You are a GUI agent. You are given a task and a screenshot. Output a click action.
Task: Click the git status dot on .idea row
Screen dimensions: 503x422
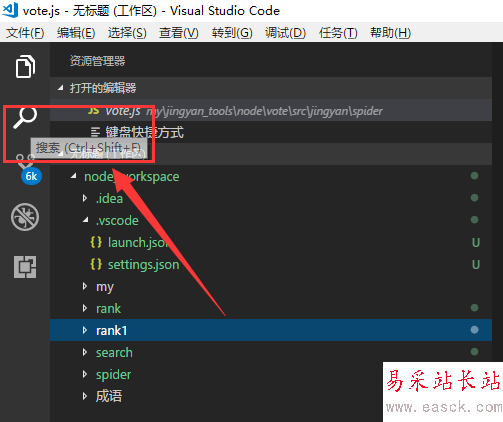[x=474, y=198]
